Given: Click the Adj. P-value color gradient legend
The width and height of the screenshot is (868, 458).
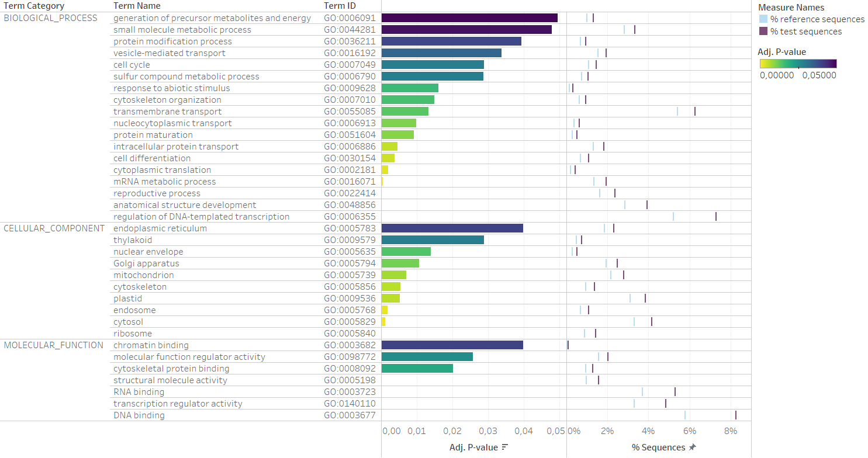Looking at the screenshot, I should [798, 64].
